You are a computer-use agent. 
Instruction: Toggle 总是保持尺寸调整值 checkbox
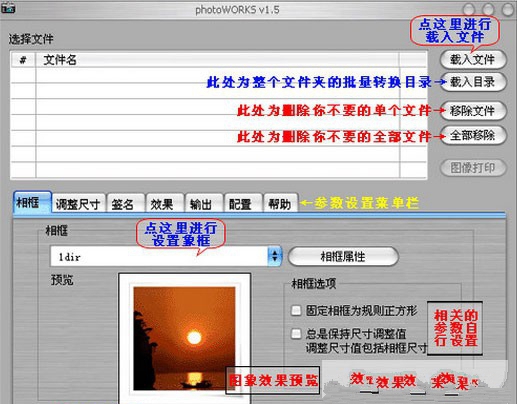[x=296, y=334]
